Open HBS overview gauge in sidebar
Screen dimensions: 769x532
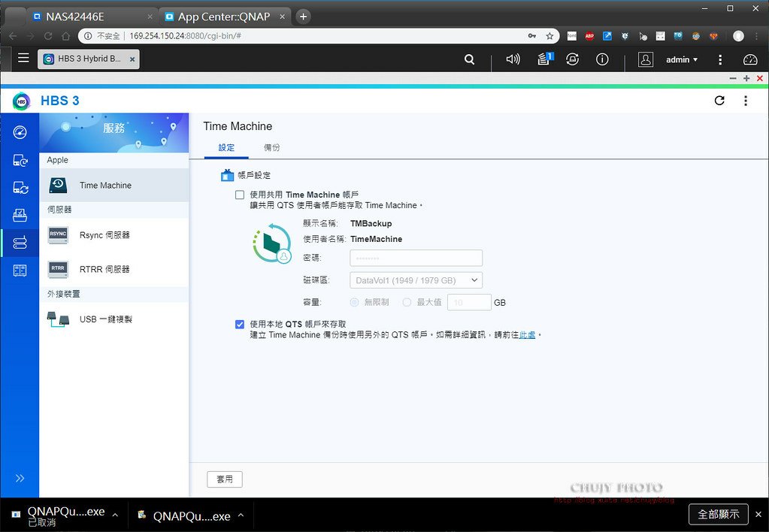(20, 132)
